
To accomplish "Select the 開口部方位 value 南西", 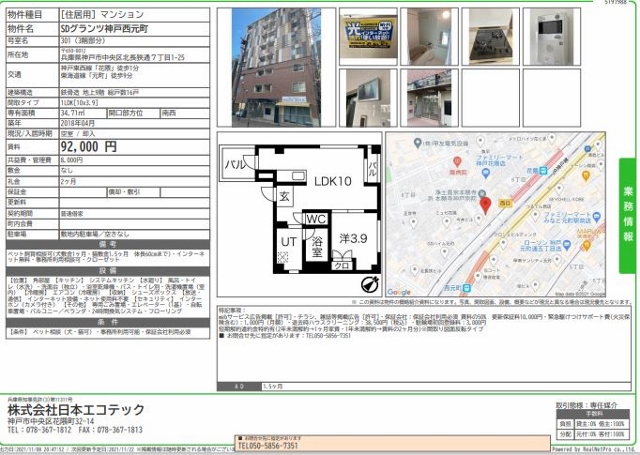I will pyautogui.click(x=169, y=113).
